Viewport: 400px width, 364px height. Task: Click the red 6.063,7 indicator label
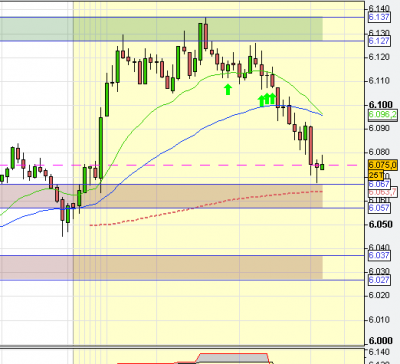point(382,192)
